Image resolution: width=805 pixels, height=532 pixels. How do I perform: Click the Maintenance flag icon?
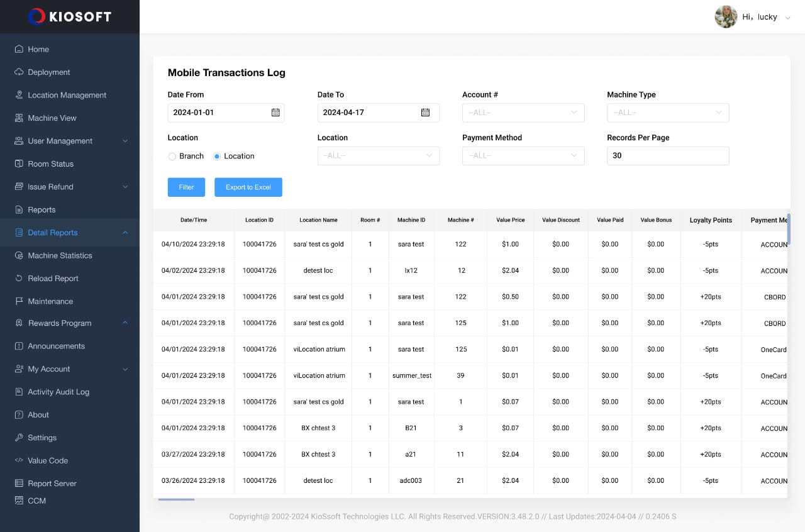coord(19,301)
